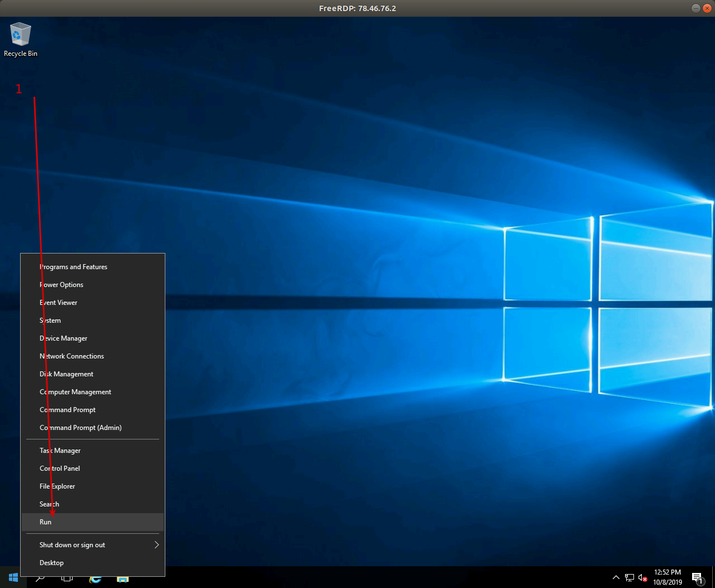Select Disk Management
Image resolution: width=715 pixels, height=588 pixels.
click(x=93, y=374)
